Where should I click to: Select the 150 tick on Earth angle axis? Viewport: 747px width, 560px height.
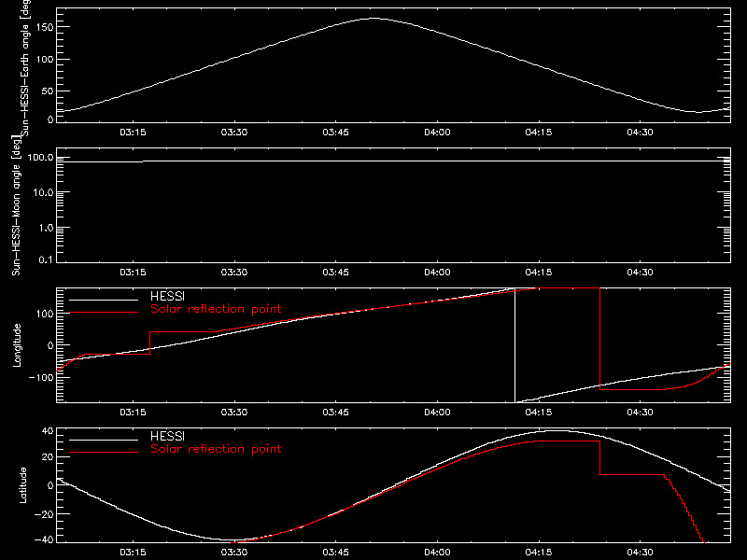tap(45, 28)
